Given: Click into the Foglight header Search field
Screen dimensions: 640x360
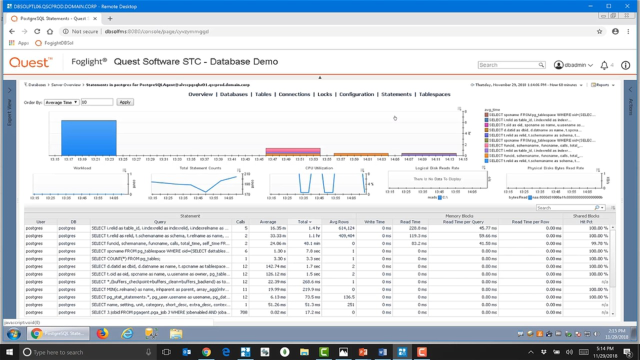Looking at the screenshot, I should click(x=507, y=65).
